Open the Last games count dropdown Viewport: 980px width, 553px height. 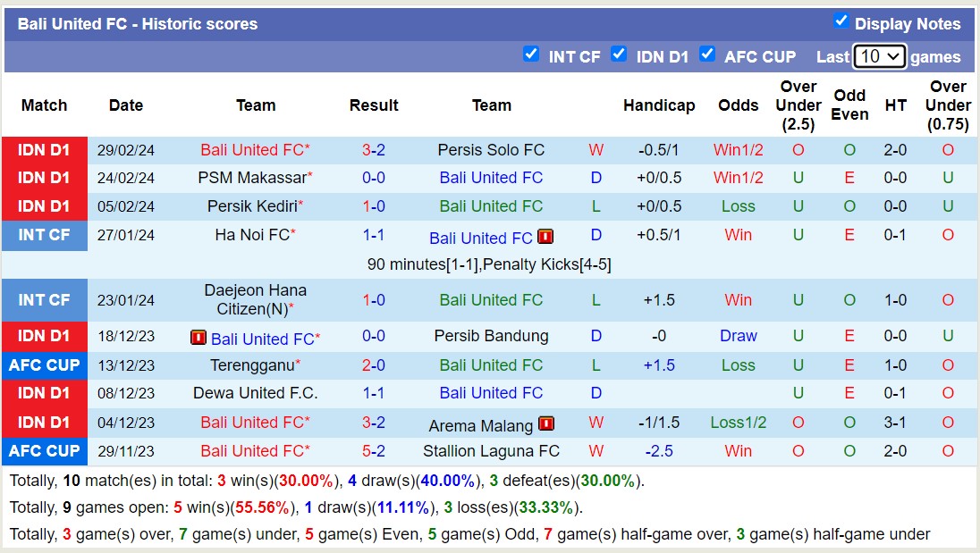click(879, 56)
